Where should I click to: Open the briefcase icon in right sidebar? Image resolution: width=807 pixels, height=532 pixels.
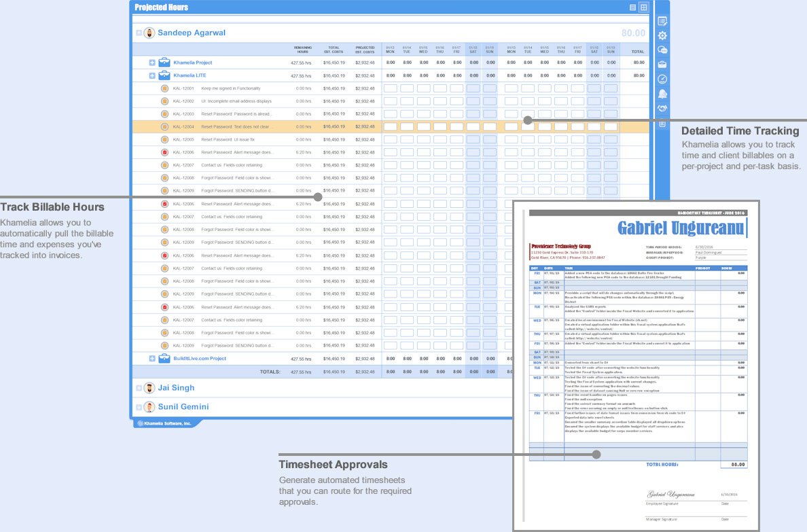click(x=662, y=65)
